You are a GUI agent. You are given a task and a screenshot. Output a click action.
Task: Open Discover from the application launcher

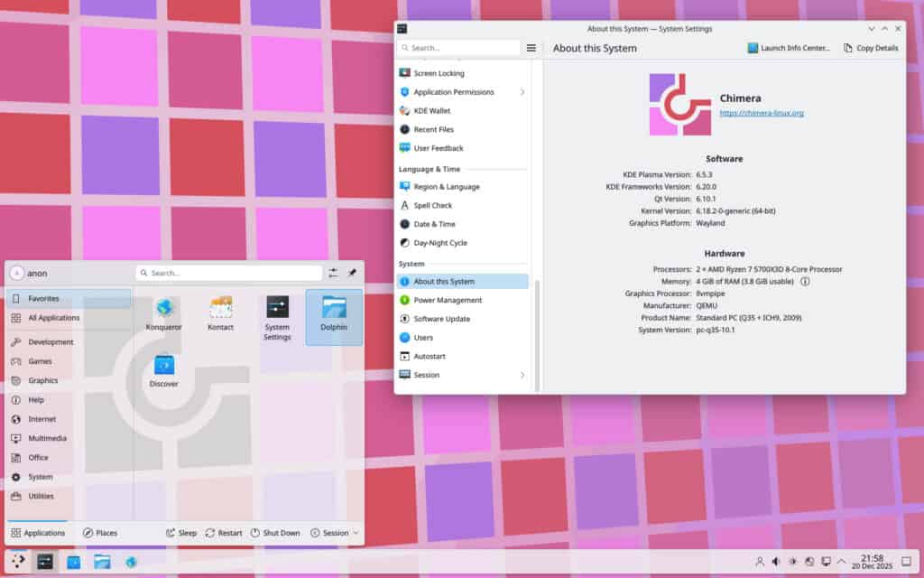(x=163, y=368)
